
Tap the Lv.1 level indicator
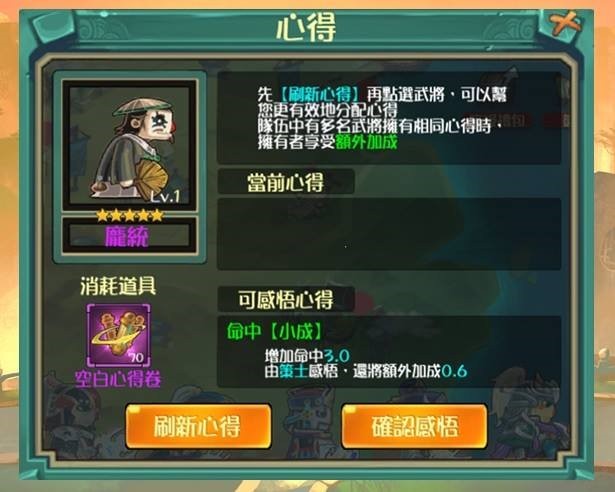166,196
